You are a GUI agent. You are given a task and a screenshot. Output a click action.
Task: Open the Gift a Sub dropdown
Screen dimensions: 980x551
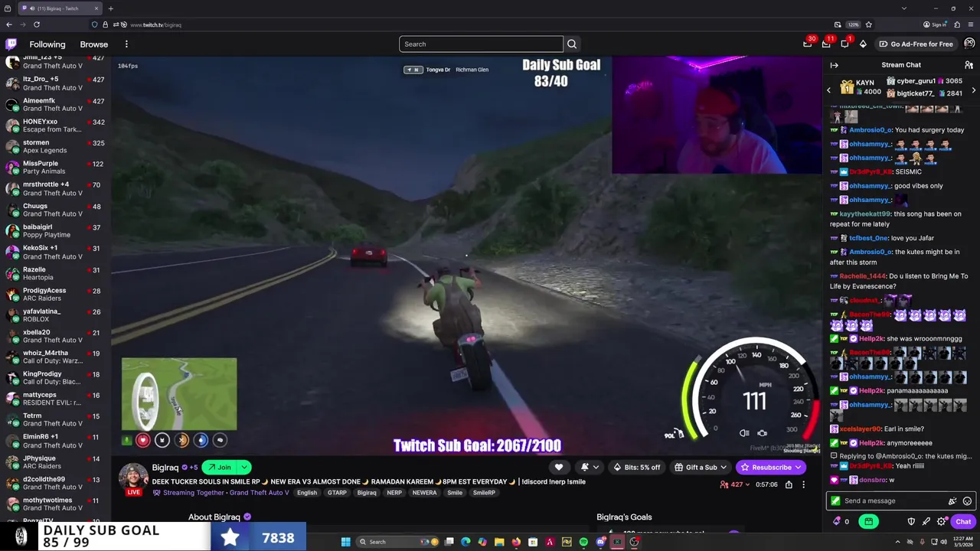click(701, 468)
